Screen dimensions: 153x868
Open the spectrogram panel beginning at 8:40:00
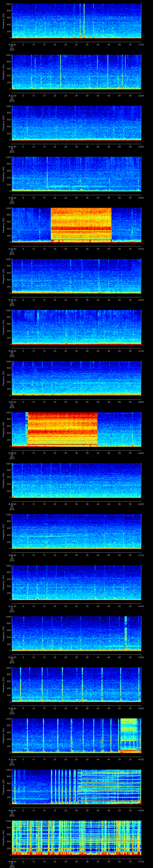point(76,531)
